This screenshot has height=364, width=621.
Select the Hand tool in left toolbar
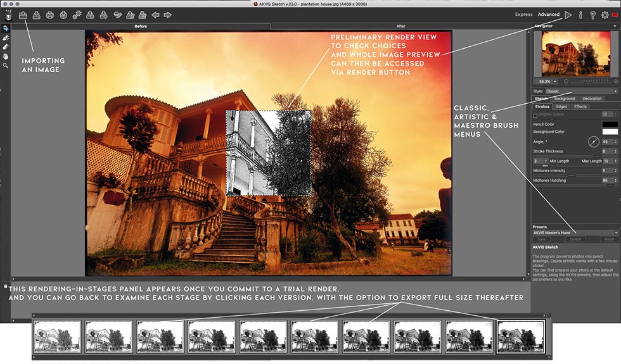pos(6,56)
